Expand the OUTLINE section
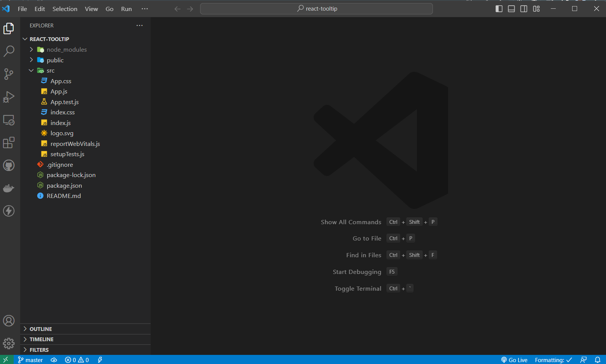This screenshot has height=364, width=606. [85, 329]
